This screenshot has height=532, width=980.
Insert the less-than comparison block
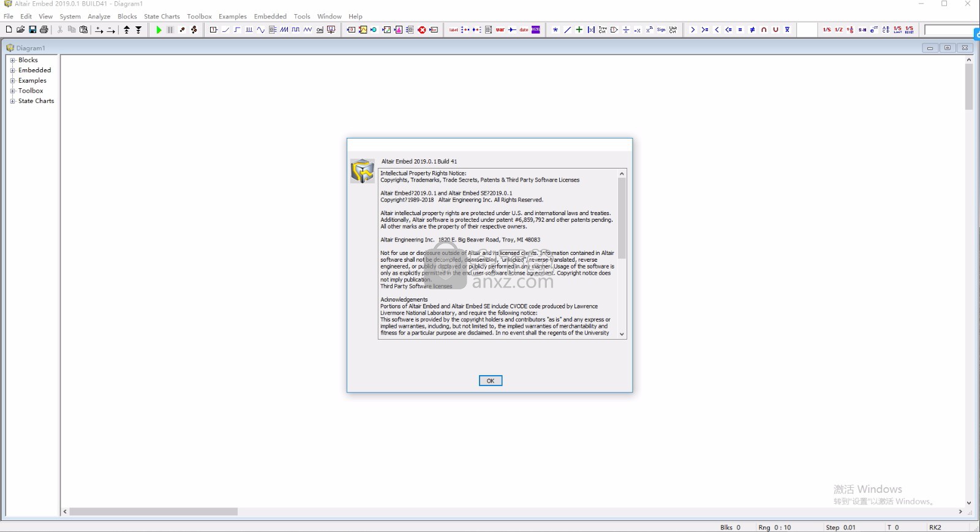pos(717,29)
